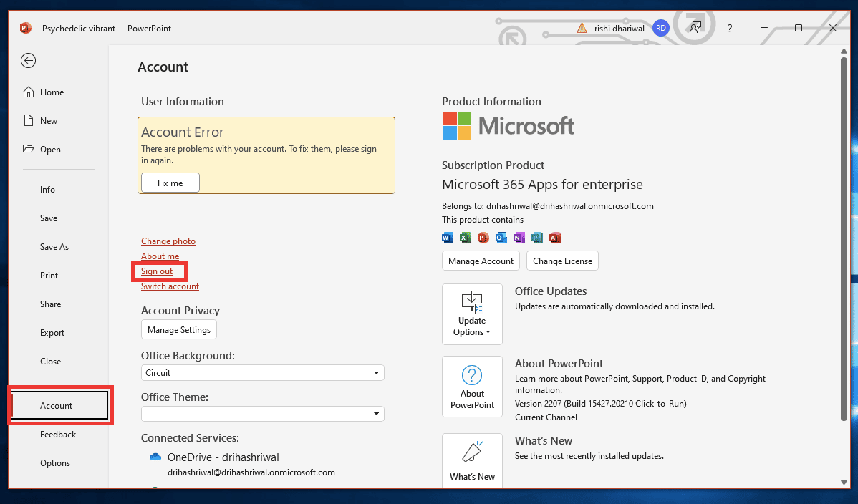The image size is (858, 504).
Task: Select Home in the sidebar
Action: tap(52, 92)
